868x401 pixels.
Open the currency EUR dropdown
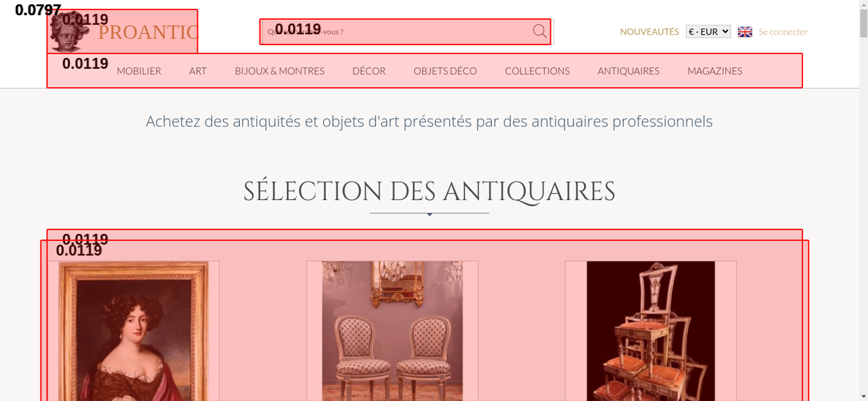pos(708,32)
